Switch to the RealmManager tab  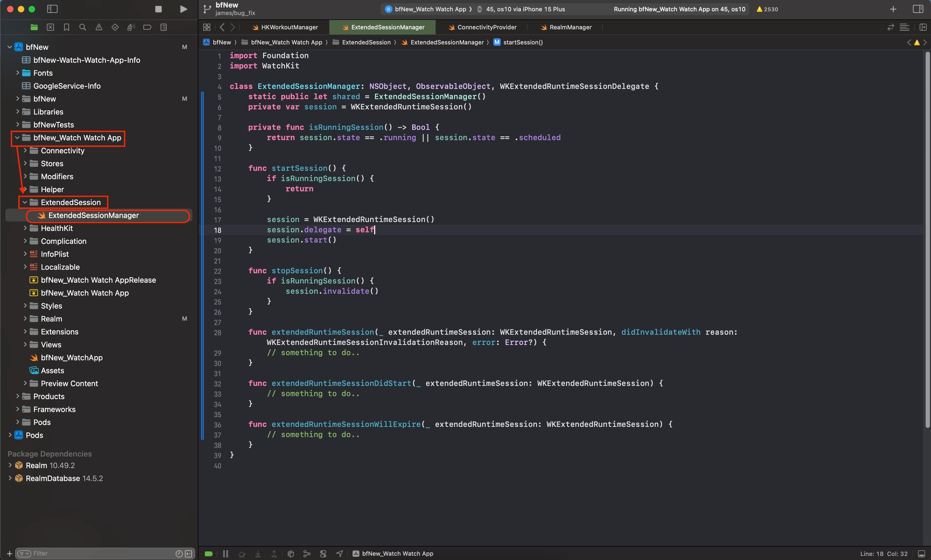tap(570, 27)
